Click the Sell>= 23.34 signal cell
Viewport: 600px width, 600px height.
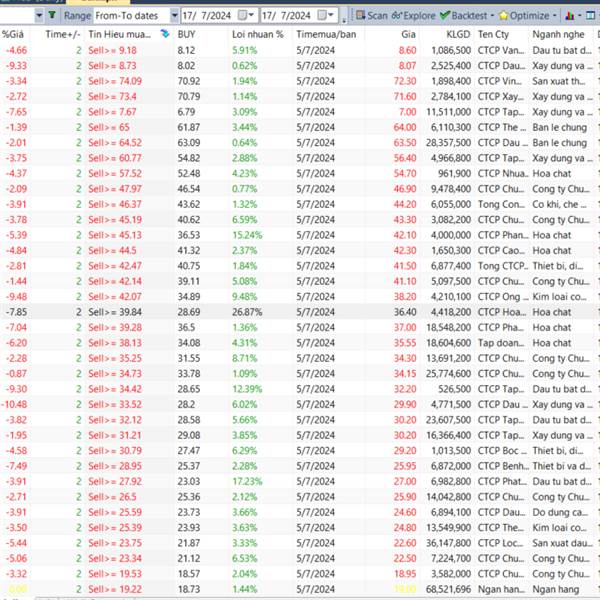click(x=115, y=558)
